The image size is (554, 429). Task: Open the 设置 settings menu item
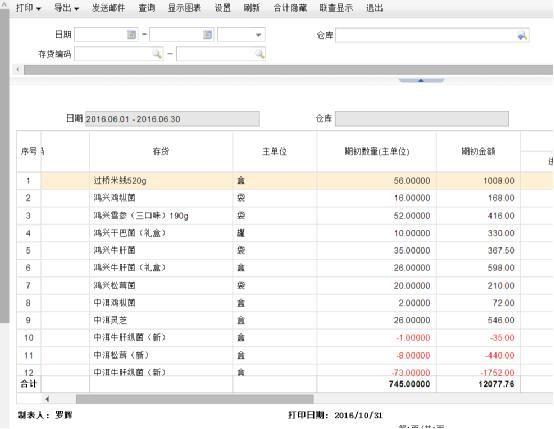[223, 8]
